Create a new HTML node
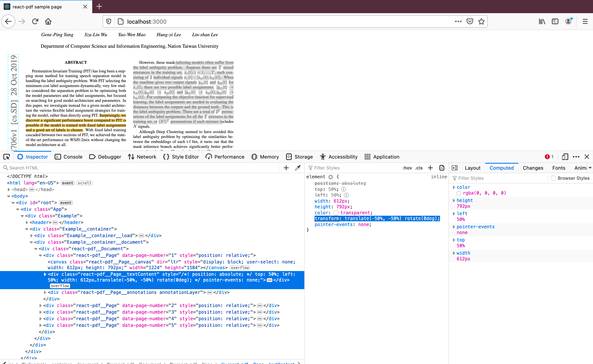Image resolution: width=593 pixels, height=364 pixels. pyautogui.click(x=286, y=168)
